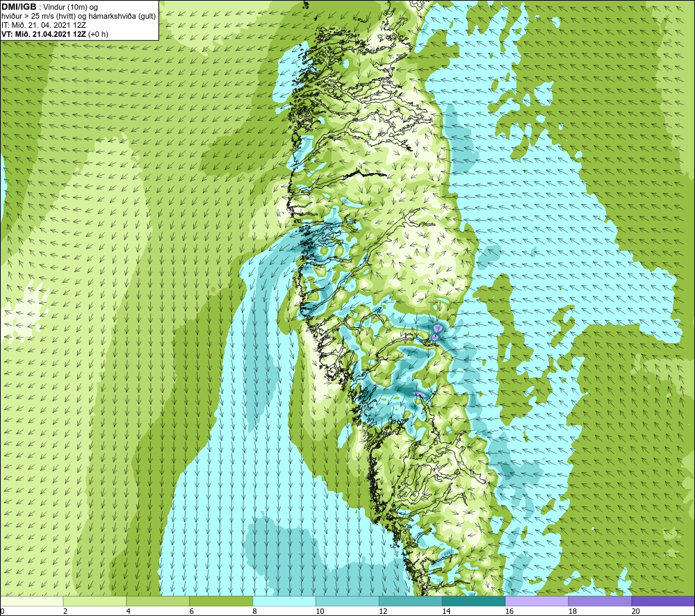This screenshot has height=616, width=695.
Task: Click the VT valid time line
Action: pyautogui.click(x=55, y=34)
